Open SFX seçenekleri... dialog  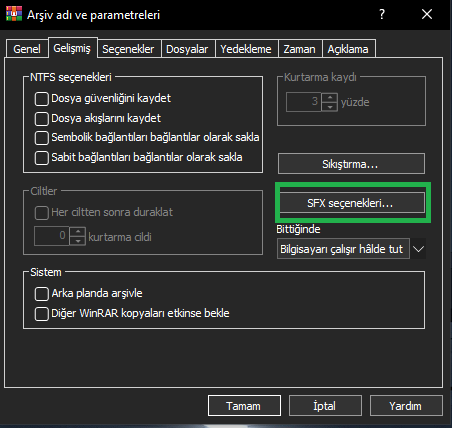click(351, 203)
